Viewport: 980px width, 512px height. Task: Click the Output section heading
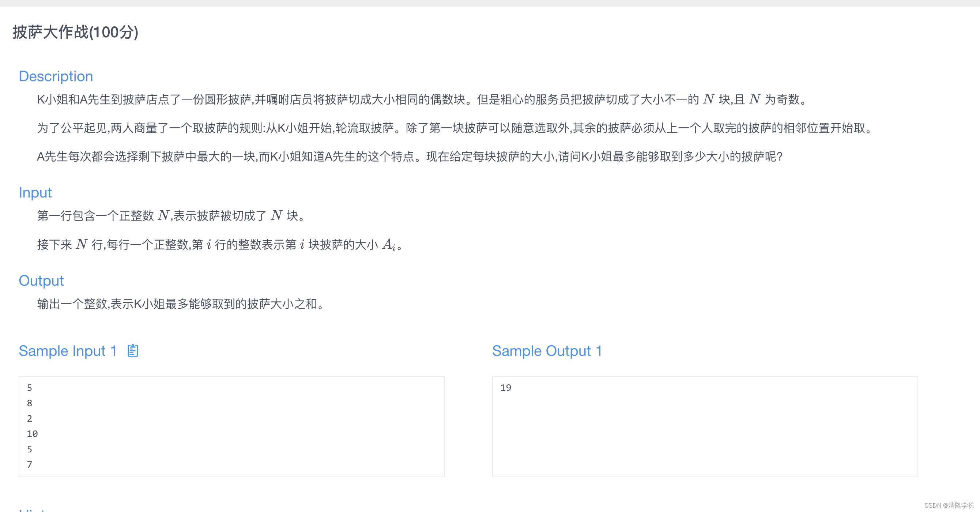41,281
